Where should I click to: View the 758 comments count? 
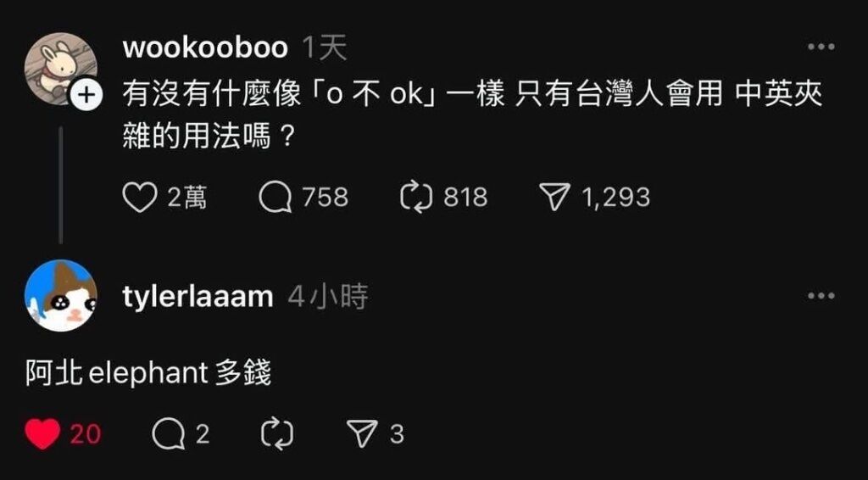click(325, 198)
